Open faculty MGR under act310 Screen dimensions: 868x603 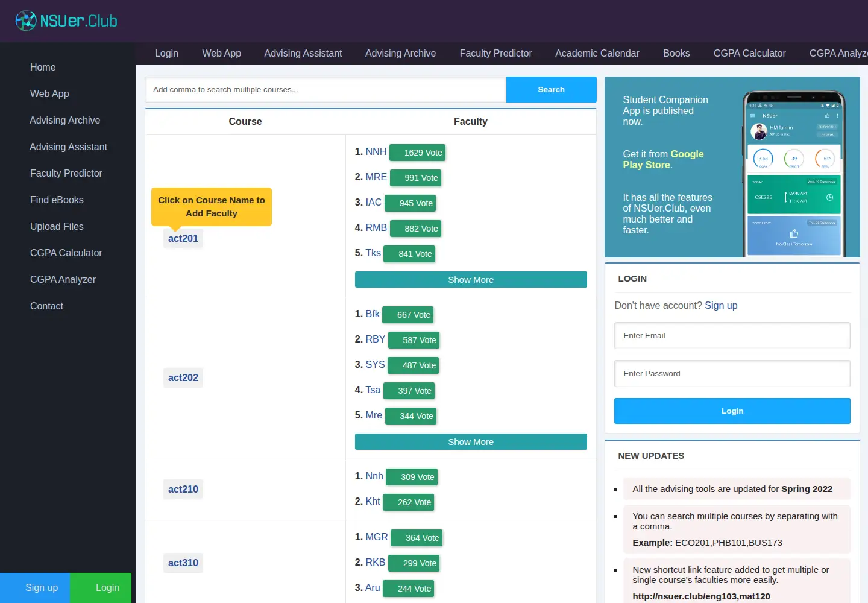pyautogui.click(x=377, y=537)
